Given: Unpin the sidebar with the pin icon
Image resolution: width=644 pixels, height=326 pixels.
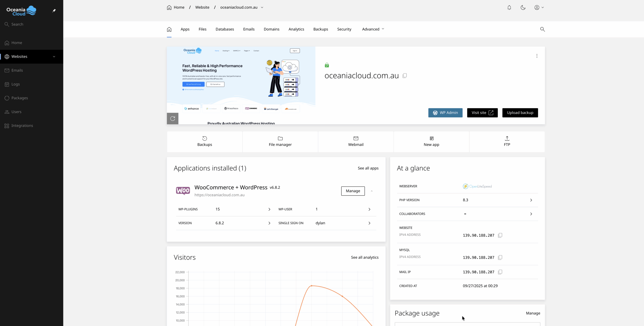Looking at the screenshot, I should [x=54, y=11].
